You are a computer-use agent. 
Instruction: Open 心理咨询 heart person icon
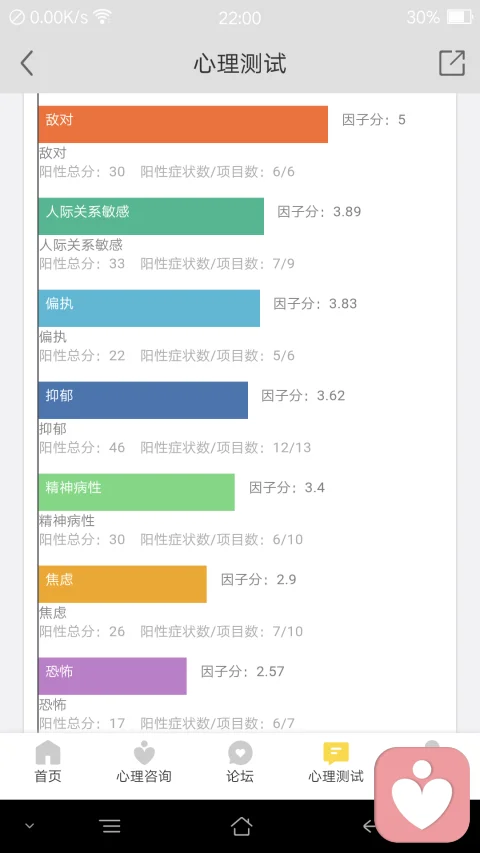point(144,753)
